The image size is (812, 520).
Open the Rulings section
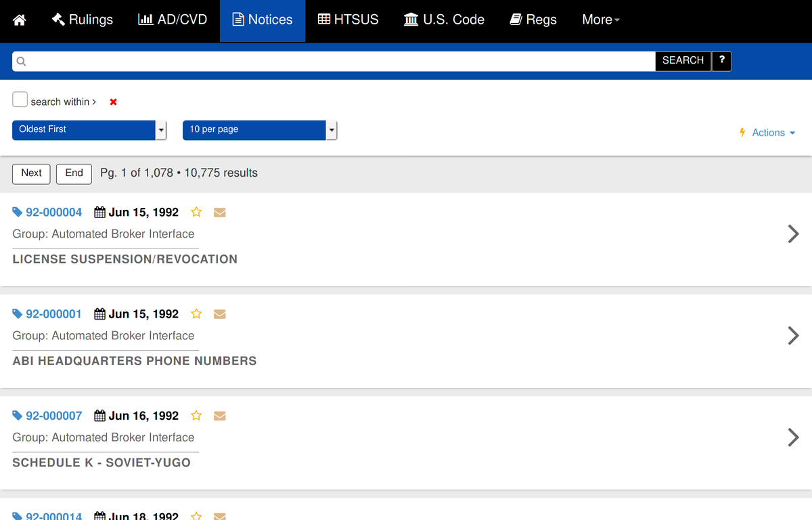click(83, 20)
